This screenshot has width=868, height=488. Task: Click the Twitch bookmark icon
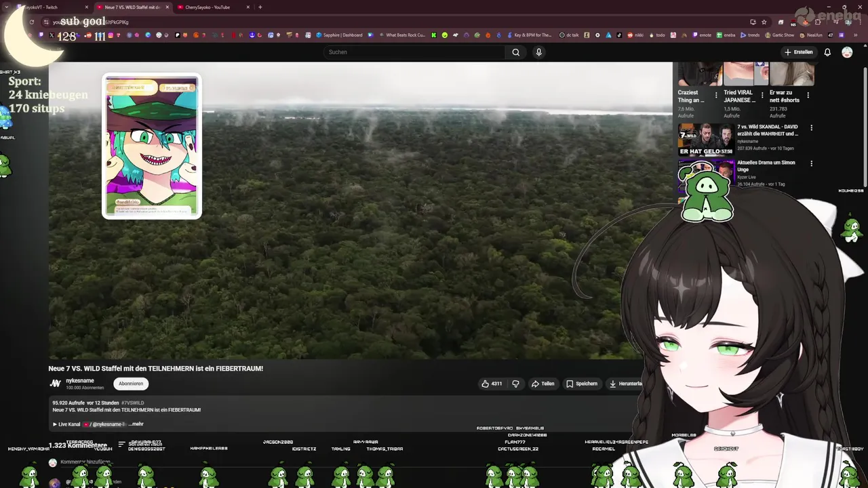(41, 35)
